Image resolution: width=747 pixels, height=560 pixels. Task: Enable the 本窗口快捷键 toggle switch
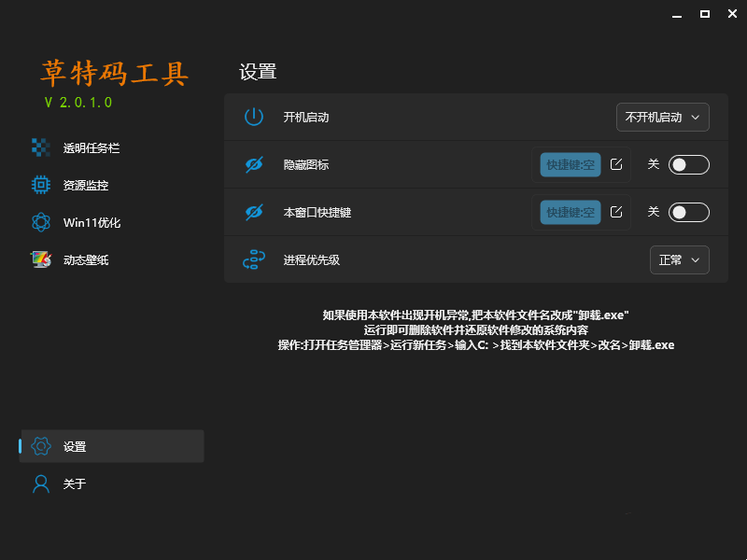coord(689,212)
